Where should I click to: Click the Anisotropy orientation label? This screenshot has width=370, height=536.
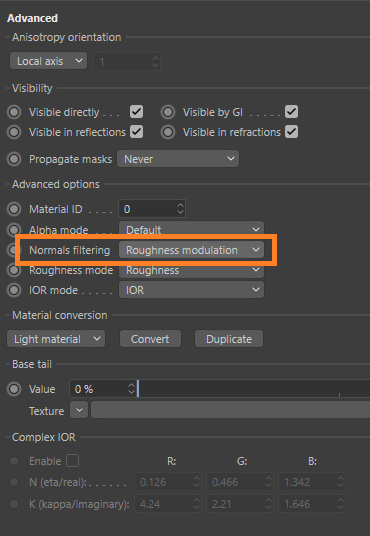pyautogui.click(x=67, y=37)
